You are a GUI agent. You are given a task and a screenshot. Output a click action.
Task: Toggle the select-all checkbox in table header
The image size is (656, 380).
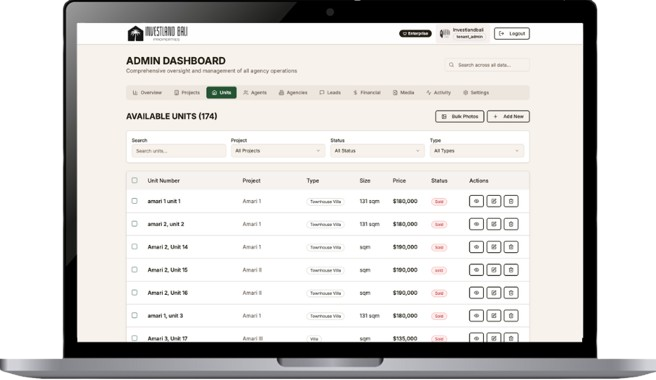(x=134, y=180)
